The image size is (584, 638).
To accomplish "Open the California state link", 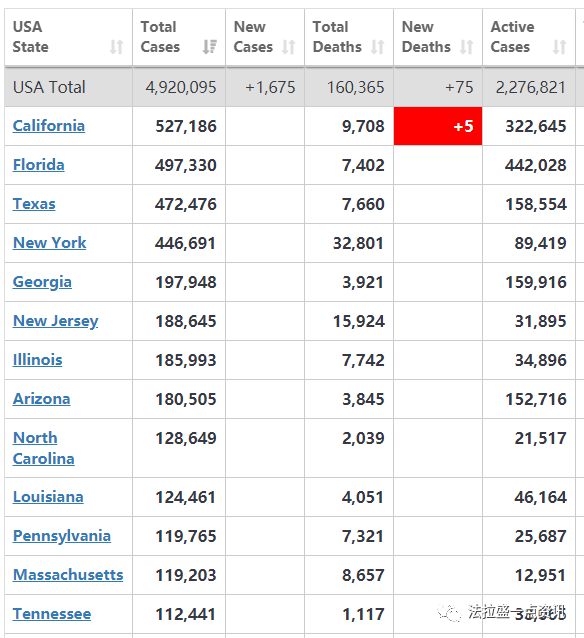I will [49, 126].
